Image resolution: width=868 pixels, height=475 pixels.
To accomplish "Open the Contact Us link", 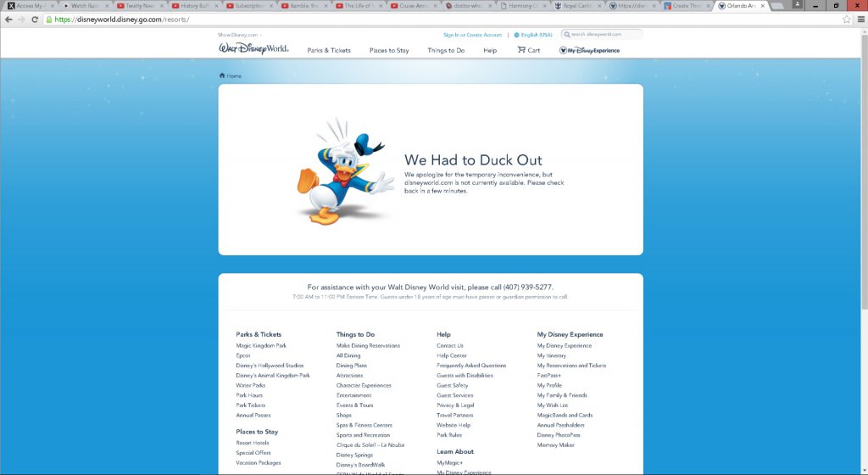I will [450, 345].
